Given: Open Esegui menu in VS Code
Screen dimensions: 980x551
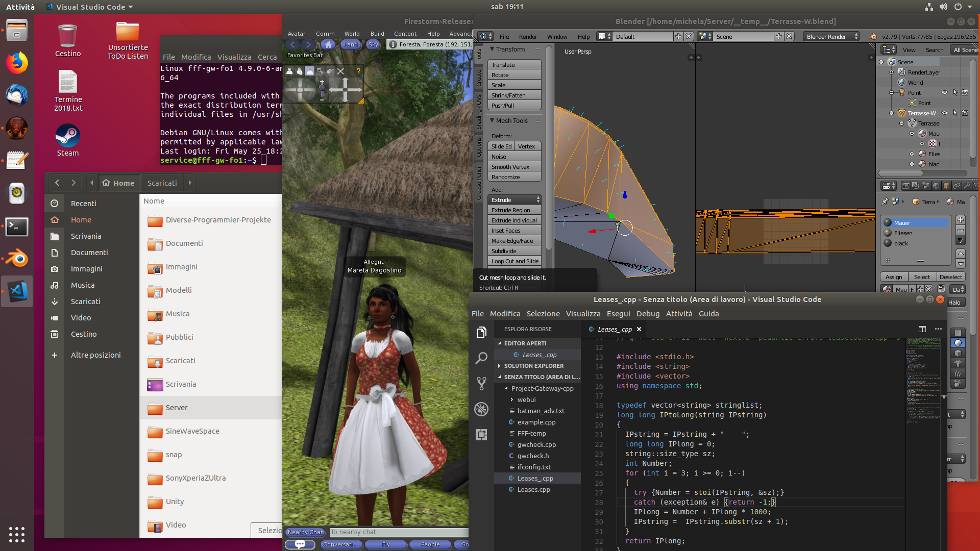Looking at the screenshot, I should pos(618,314).
